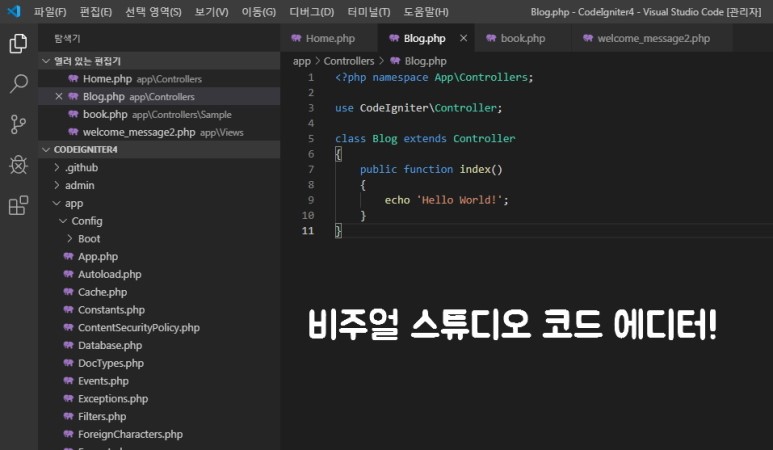Click Controllers in the breadcrumb path
The image size is (773, 450).
pyautogui.click(x=349, y=61)
